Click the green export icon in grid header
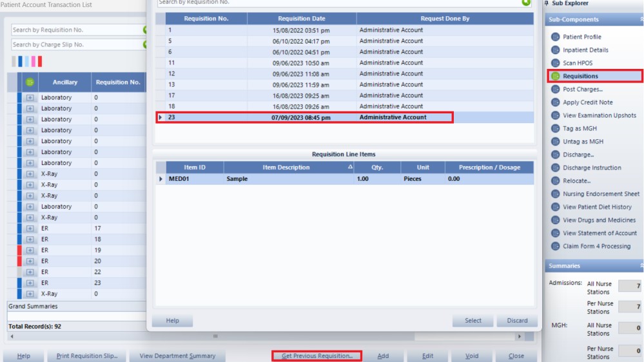644x362 pixels. (x=29, y=82)
